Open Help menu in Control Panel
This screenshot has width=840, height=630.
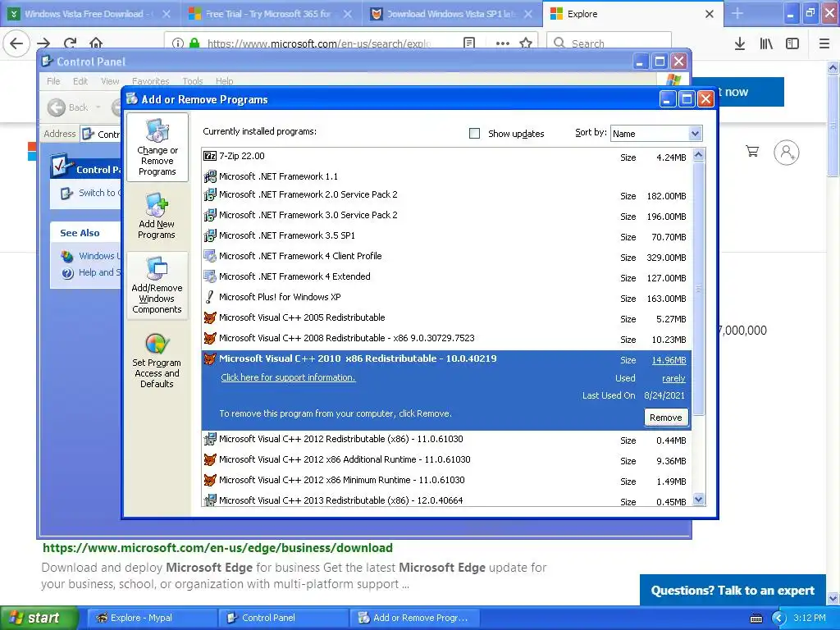point(225,81)
